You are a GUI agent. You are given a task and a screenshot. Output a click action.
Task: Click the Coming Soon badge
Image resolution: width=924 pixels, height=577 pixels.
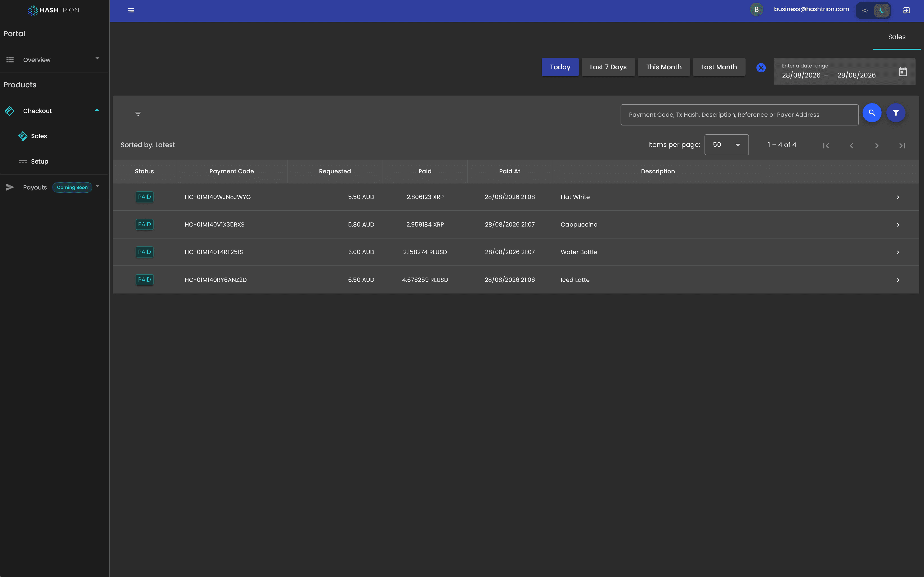(x=72, y=187)
